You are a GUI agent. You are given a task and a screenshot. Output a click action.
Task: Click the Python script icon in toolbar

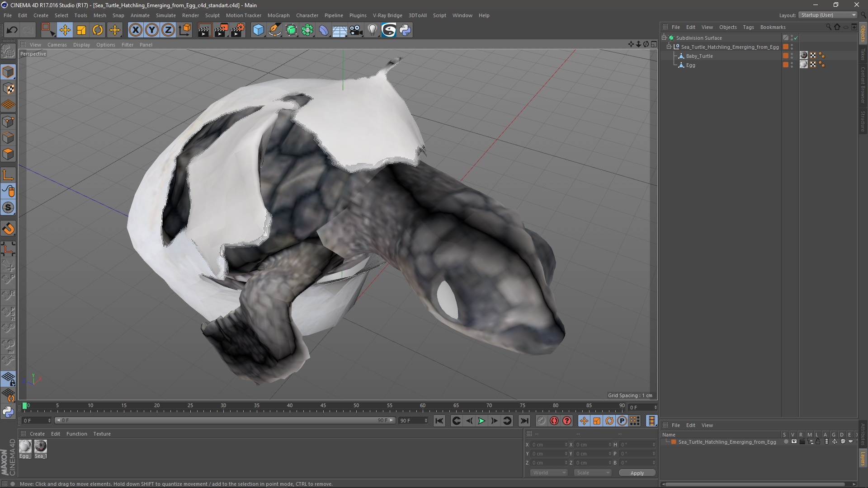click(x=405, y=30)
